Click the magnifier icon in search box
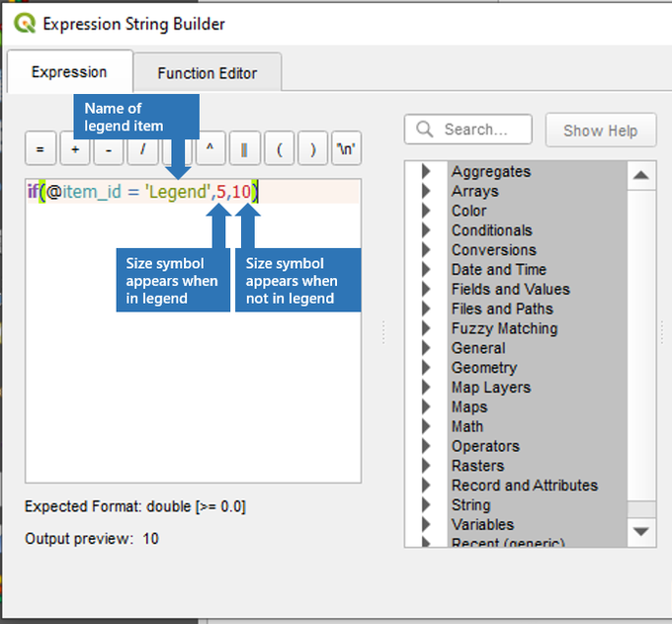This screenshot has height=624, width=672. pos(425,130)
